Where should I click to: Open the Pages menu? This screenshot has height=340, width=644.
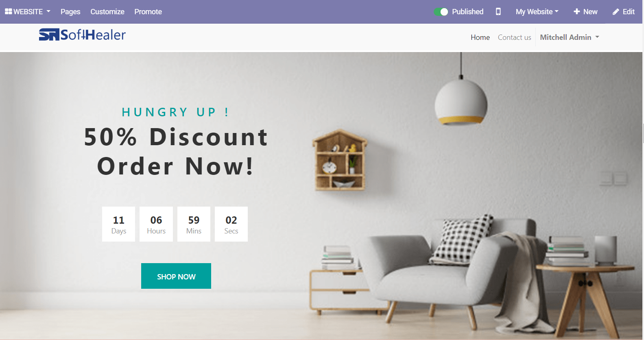click(70, 11)
